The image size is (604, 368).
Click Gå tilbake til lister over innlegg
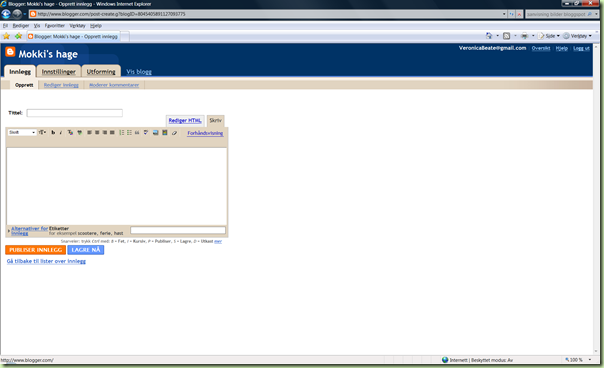46,261
